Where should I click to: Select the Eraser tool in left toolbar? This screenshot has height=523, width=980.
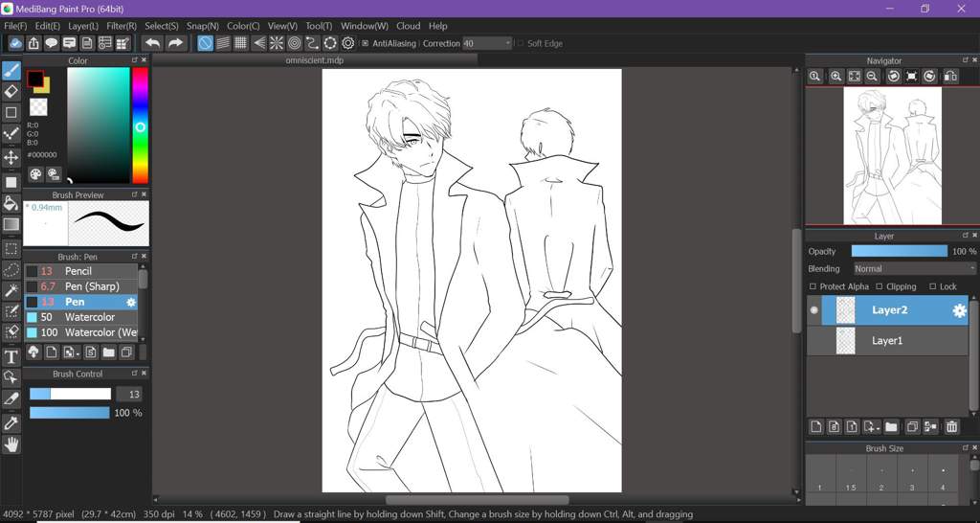pos(11,91)
